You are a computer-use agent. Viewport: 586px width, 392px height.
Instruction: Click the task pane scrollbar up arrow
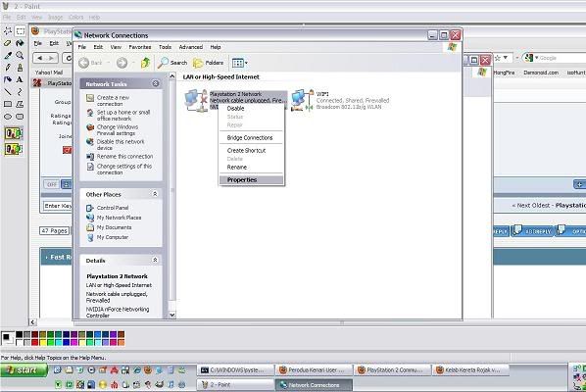(x=172, y=76)
